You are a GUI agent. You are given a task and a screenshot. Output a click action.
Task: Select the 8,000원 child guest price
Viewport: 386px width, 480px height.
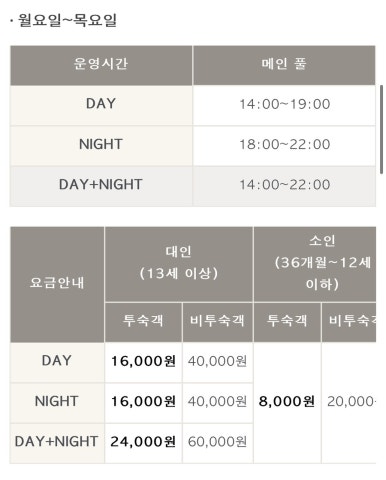[287, 403]
